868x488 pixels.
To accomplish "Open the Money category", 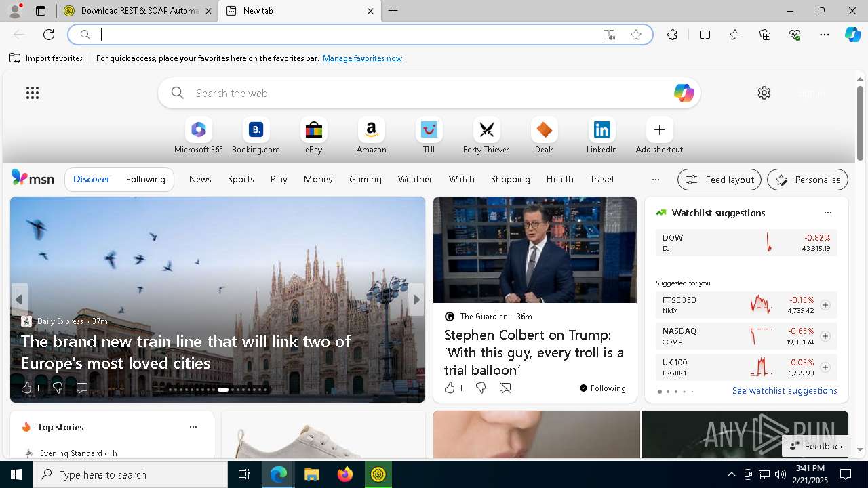I will [318, 179].
